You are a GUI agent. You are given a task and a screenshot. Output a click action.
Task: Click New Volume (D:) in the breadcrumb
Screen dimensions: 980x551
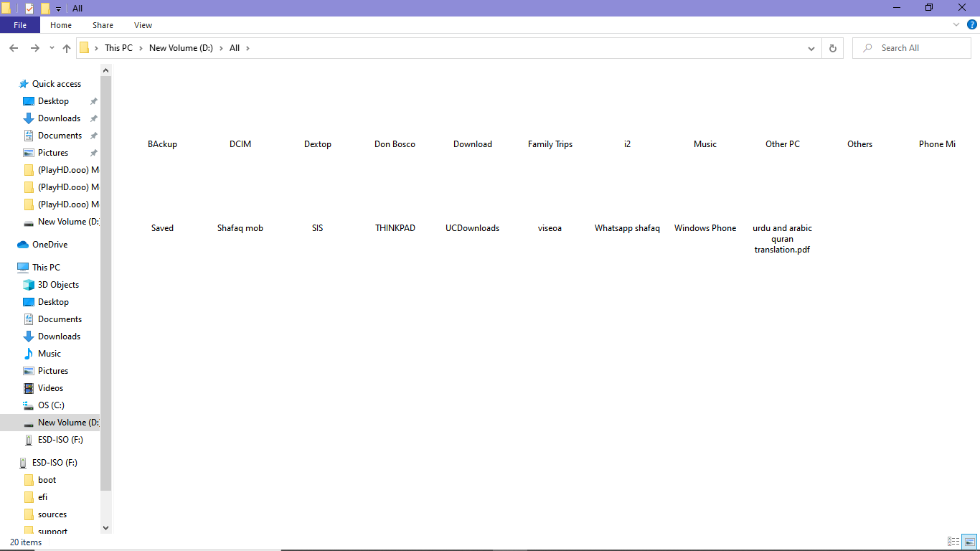click(181, 48)
